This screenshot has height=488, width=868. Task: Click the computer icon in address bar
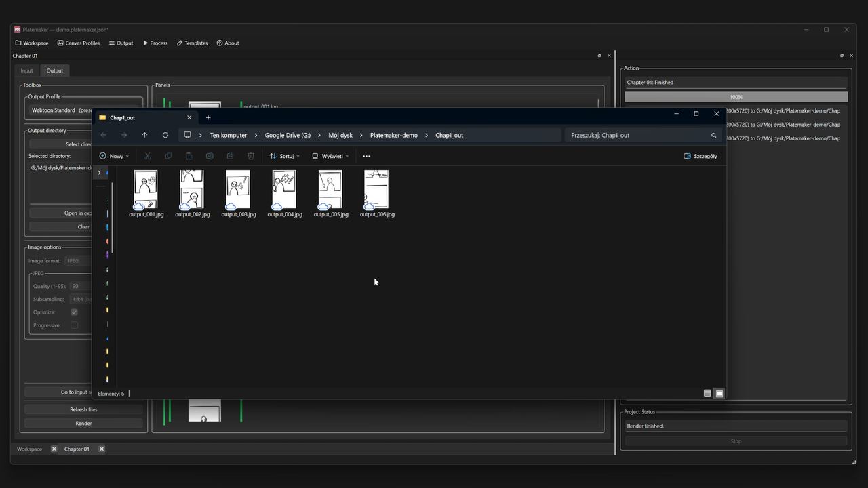coord(188,135)
